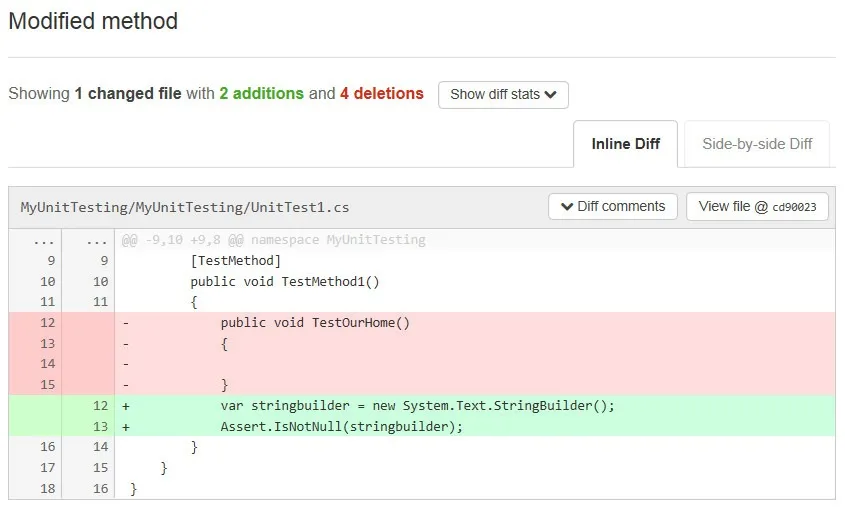Click the '4 deletions' red text
845x507 pixels.
pos(381,94)
